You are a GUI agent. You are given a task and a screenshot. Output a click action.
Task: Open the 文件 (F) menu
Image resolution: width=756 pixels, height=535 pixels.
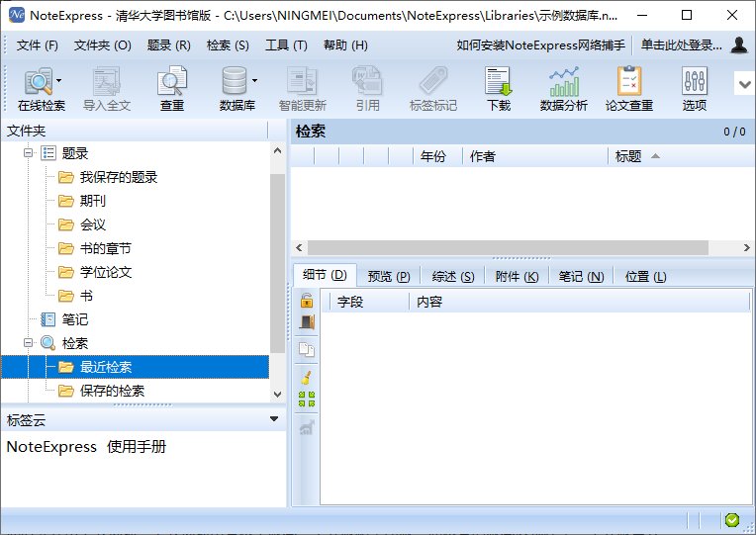tap(38, 45)
